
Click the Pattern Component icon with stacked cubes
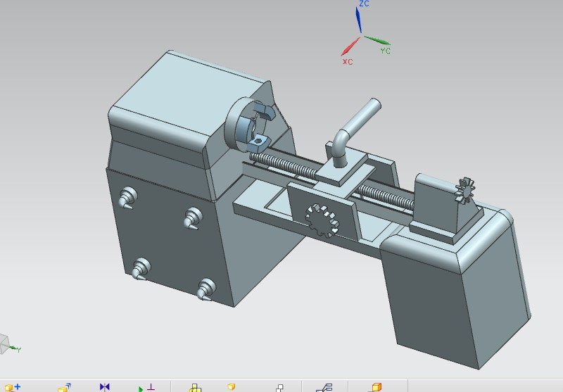[64, 388]
